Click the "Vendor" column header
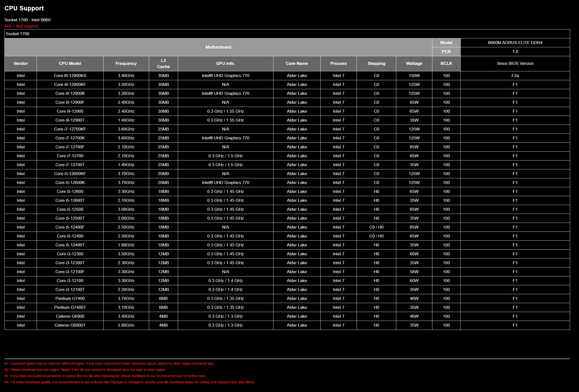Viewport: 579px width, 392px height. pyautogui.click(x=21, y=63)
